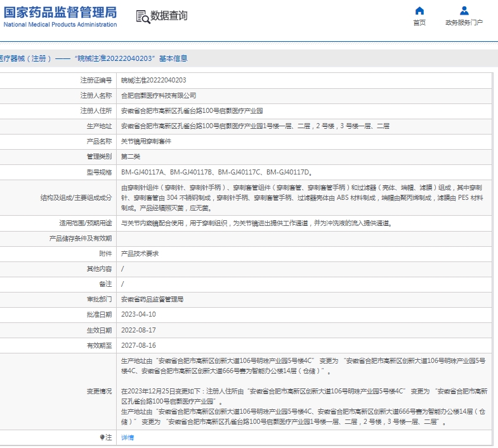Viewport: 498px width, 448px height.
Task: Click the 管理类别 label
Action: point(99,157)
